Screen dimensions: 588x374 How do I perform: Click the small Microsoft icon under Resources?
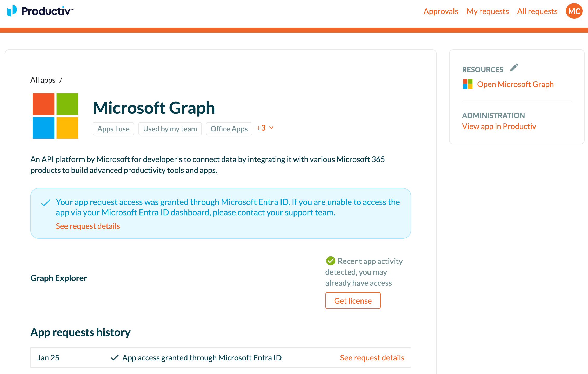[x=468, y=84]
